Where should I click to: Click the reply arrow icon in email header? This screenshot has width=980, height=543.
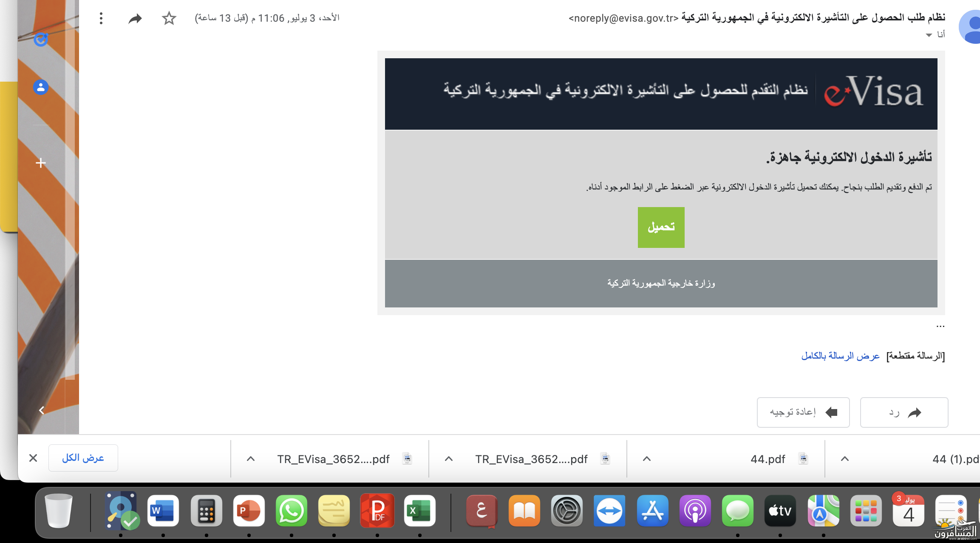coord(135,18)
